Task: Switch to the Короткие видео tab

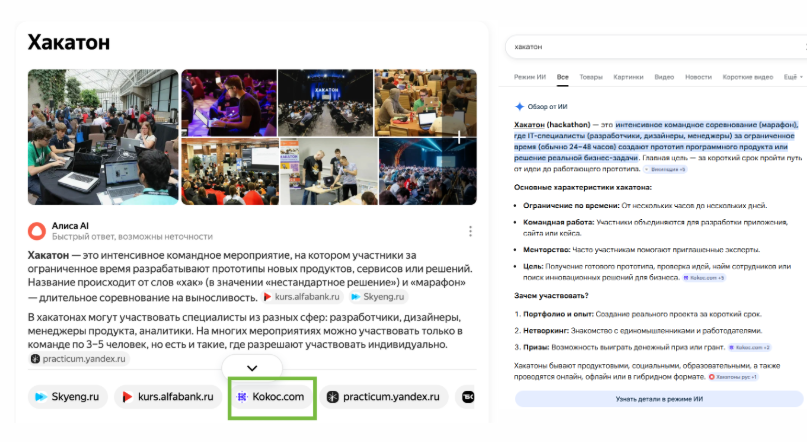Action: (x=747, y=77)
